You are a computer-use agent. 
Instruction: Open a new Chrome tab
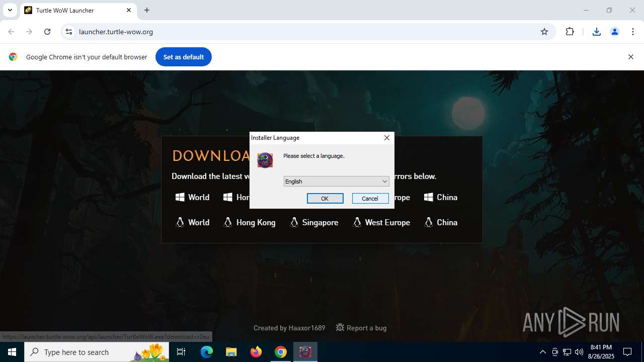(x=147, y=10)
